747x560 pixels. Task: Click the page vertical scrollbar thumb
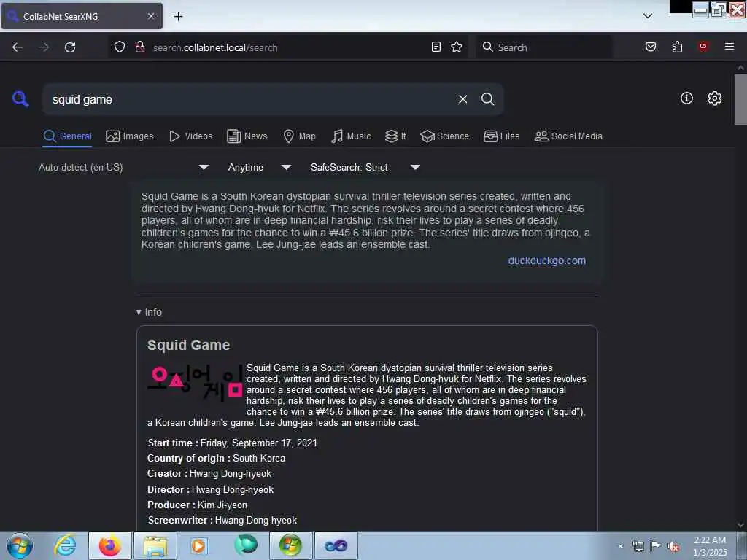(740, 99)
